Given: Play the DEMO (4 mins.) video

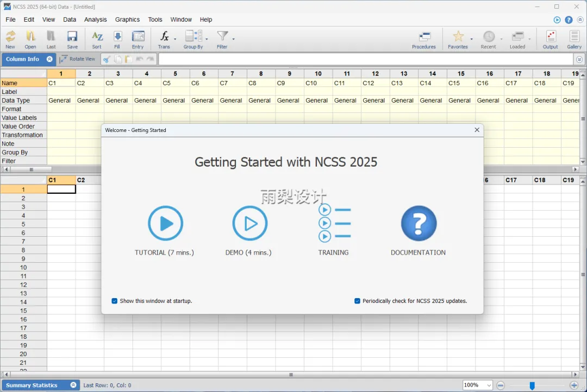Looking at the screenshot, I should pos(249,223).
